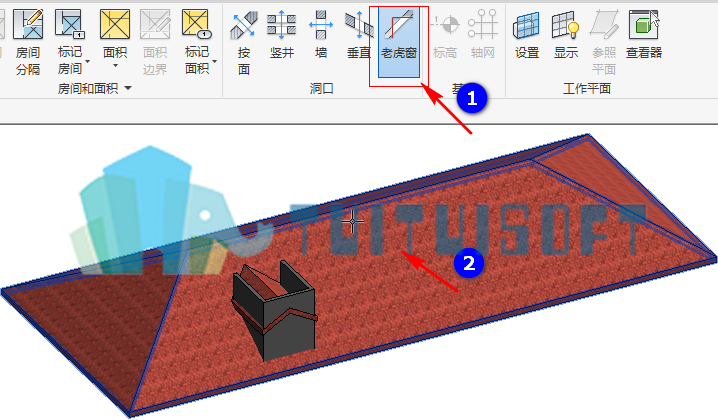Open the 查看器 work plane viewer

coord(644,36)
